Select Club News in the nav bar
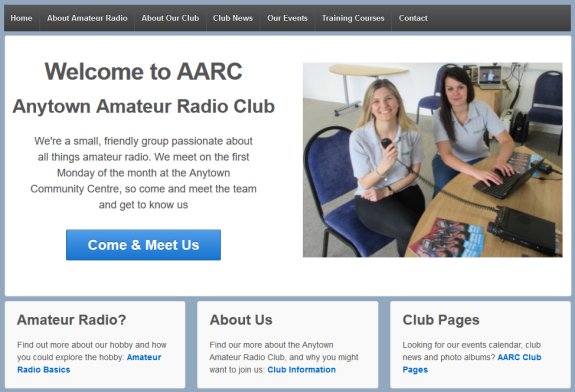Image resolution: width=575 pixels, height=392 pixels. [233, 18]
